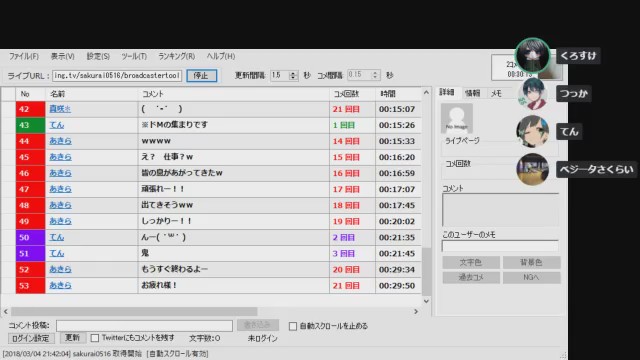Click the コメント投稿 input field

click(x=144, y=325)
